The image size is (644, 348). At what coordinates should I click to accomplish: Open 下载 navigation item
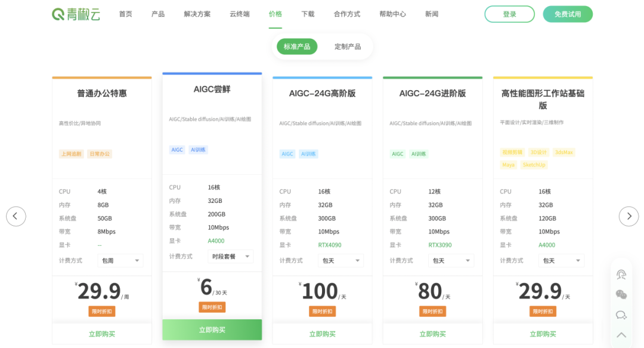(x=308, y=14)
